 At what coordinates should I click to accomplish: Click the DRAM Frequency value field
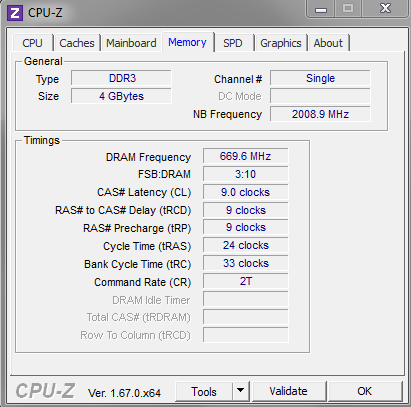245,156
